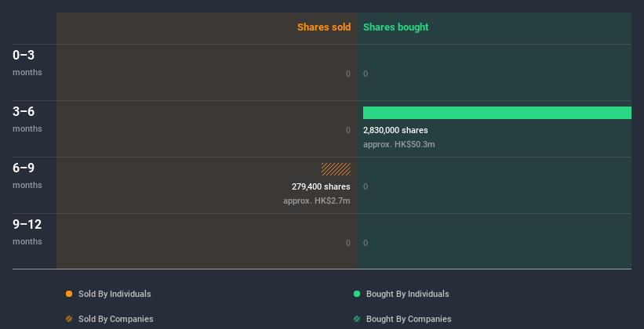Click the 9–12 months row label
The image size is (644, 329).
tap(27, 232)
